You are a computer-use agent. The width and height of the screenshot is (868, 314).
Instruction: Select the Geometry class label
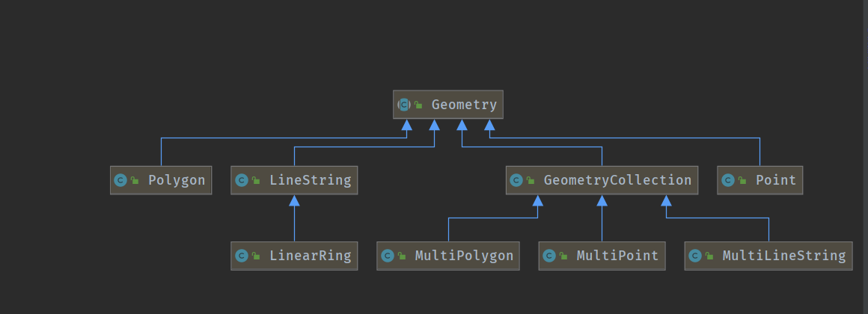coord(464,105)
